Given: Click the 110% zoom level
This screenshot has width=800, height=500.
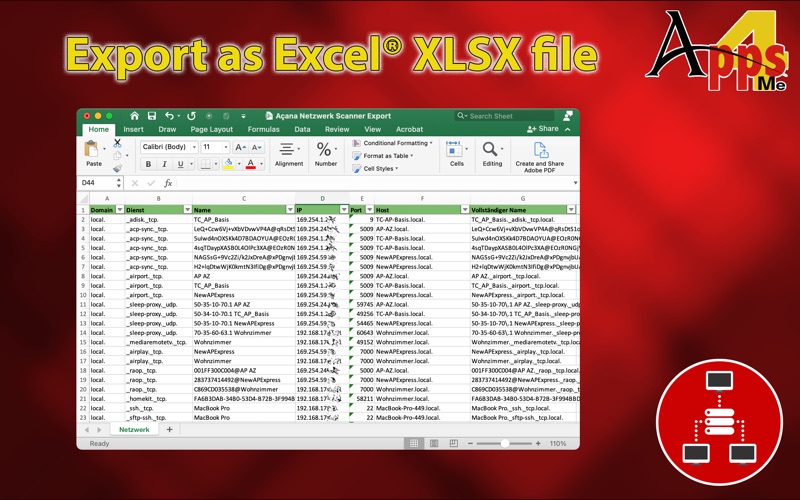Looking at the screenshot, I should (x=558, y=443).
